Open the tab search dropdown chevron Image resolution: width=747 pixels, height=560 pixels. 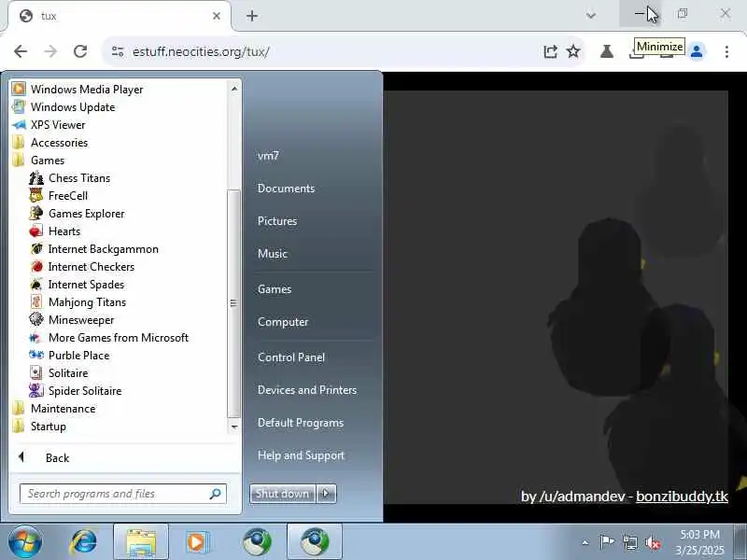coord(591,15)
